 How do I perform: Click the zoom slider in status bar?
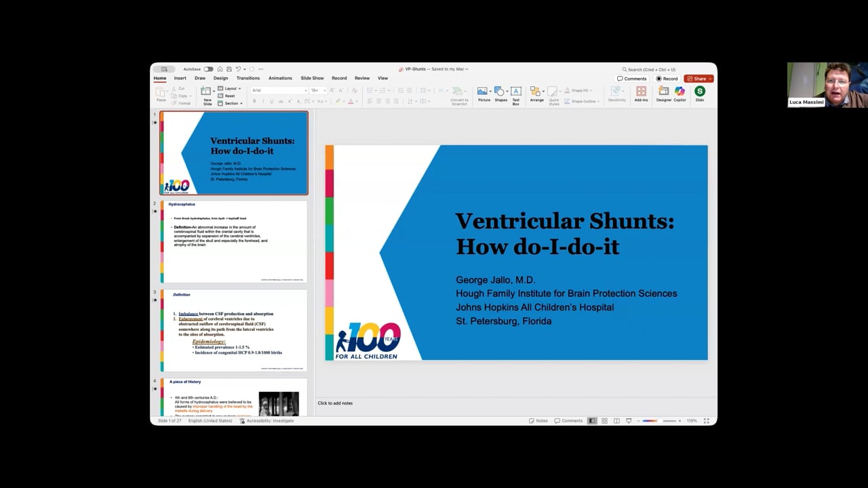[659, 421]
